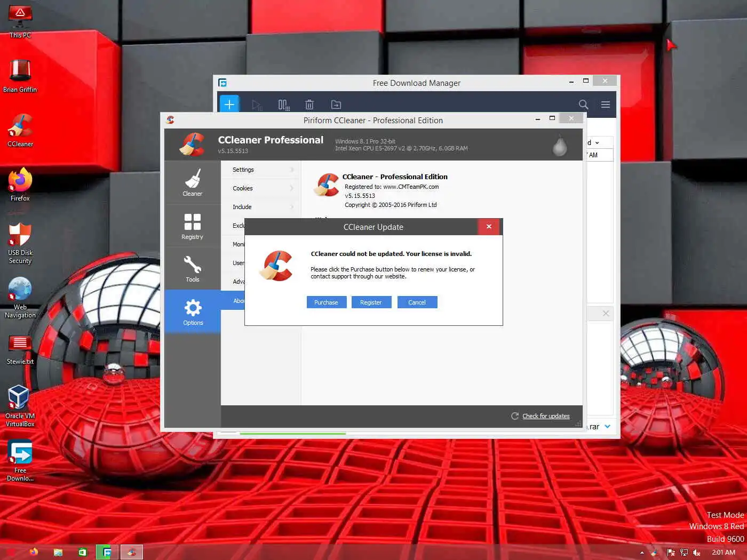Close the CCleaner Update dialog
The height and width of the screenshot is (560, 747).
[489, 227]
